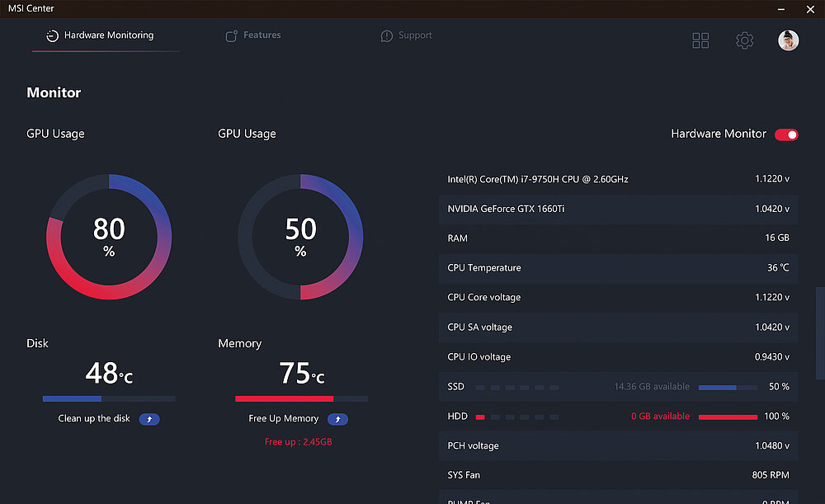Viewport: 825px width, 504px height.
Task: Click the Clean up the disk label
Action: [94, 419]
